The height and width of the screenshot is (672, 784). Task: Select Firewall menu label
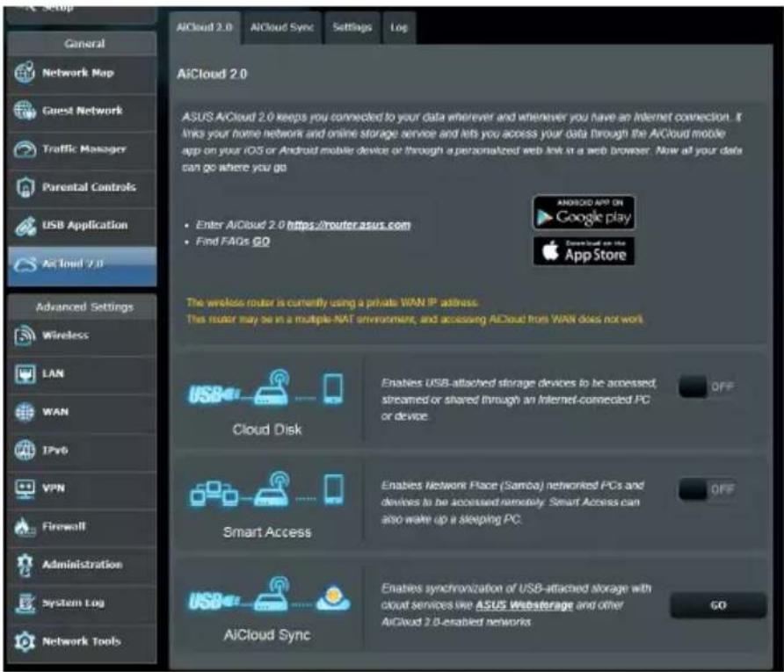coord(64,526)
